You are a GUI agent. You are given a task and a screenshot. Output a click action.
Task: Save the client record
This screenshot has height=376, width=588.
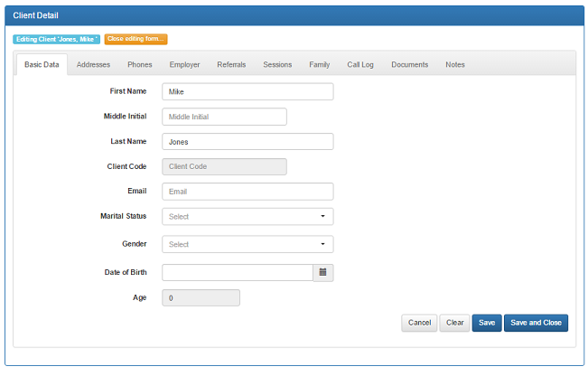[x=486, y=323]
